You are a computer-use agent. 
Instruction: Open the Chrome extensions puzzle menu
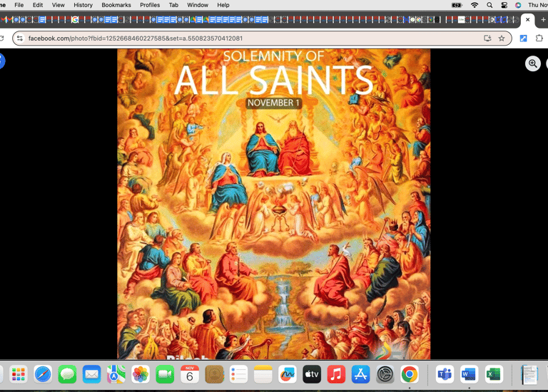point(539,38)
